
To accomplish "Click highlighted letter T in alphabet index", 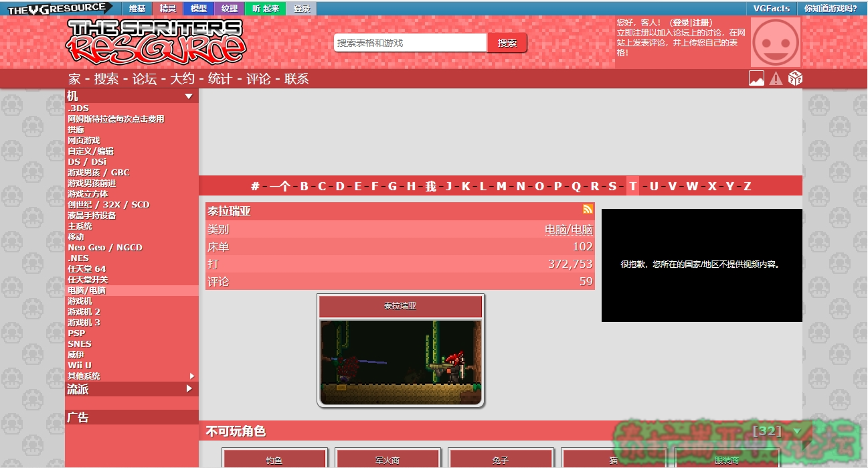I will [632, 186].
